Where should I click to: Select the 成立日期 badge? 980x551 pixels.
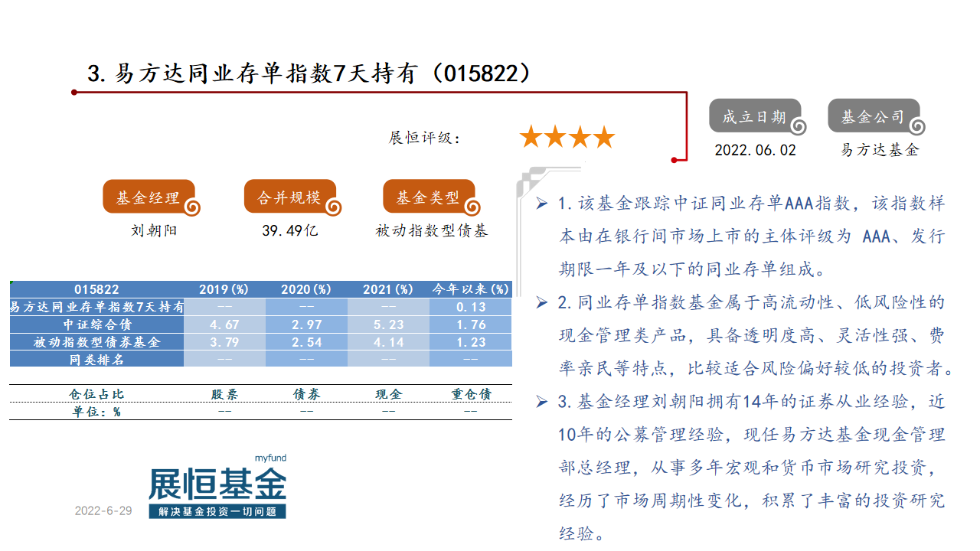[757, 117]
